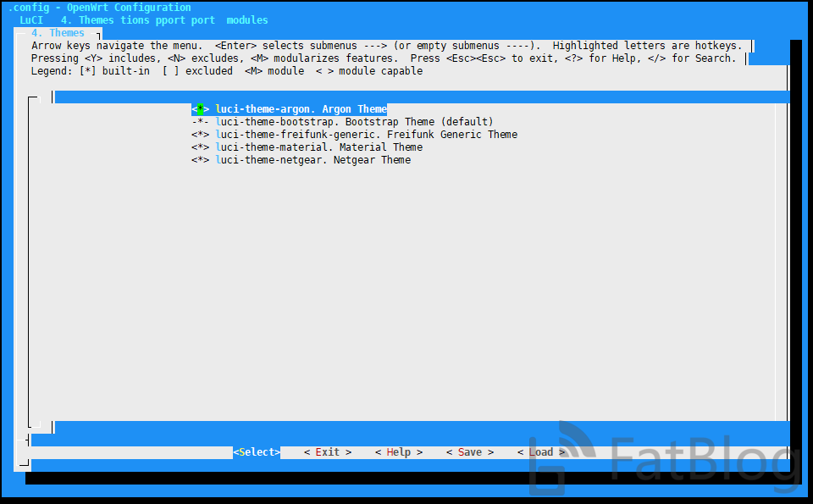Toggle the luci-theme-argon selection marker
This screenshot has height=504, width=813.
click(200, 109)
